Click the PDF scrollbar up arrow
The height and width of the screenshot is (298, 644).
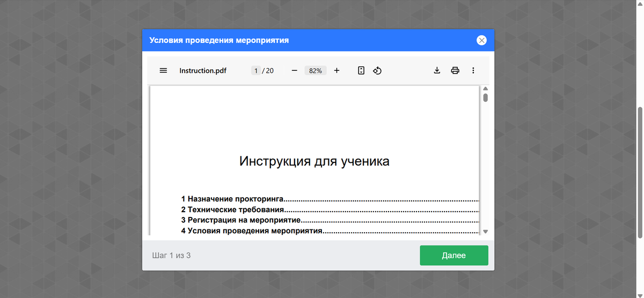(x=486, y=88)
